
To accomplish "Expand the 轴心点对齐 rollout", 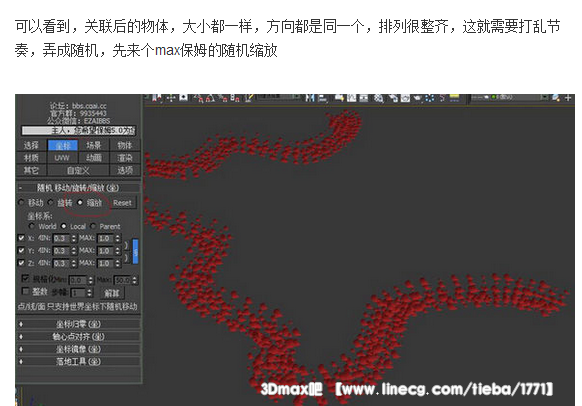I will click(x=78, y=337).
